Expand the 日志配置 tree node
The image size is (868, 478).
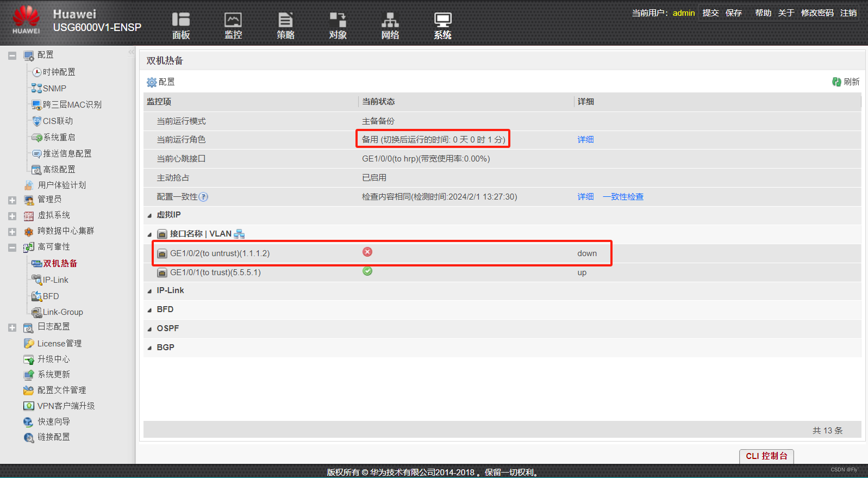coord(12,327)
